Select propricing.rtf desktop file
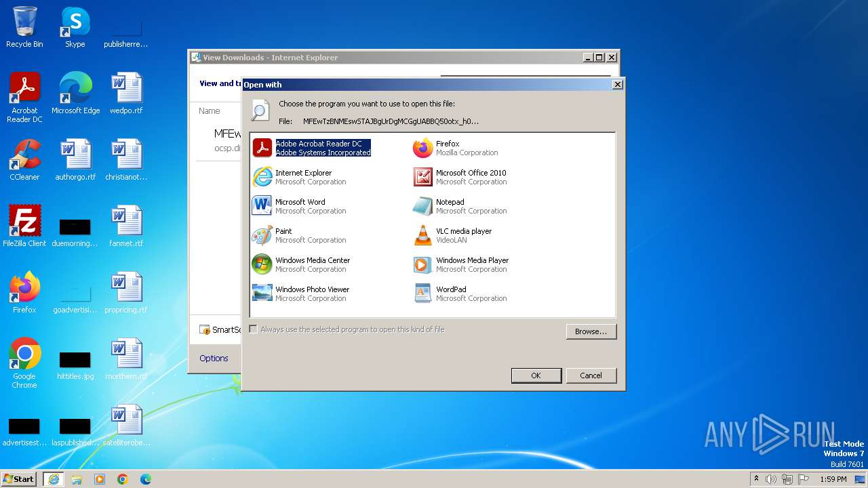This screenshot has height=488, width=868. 126,293
